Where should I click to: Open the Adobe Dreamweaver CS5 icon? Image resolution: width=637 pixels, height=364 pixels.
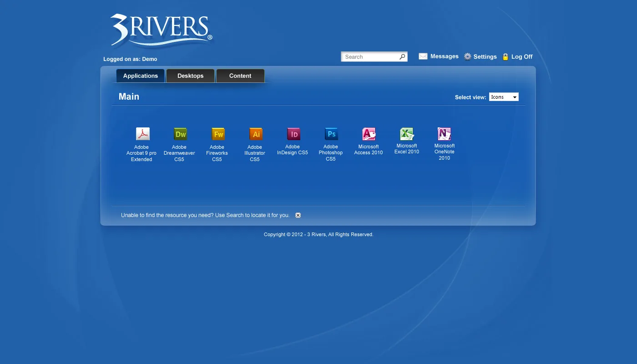[181, 134]
